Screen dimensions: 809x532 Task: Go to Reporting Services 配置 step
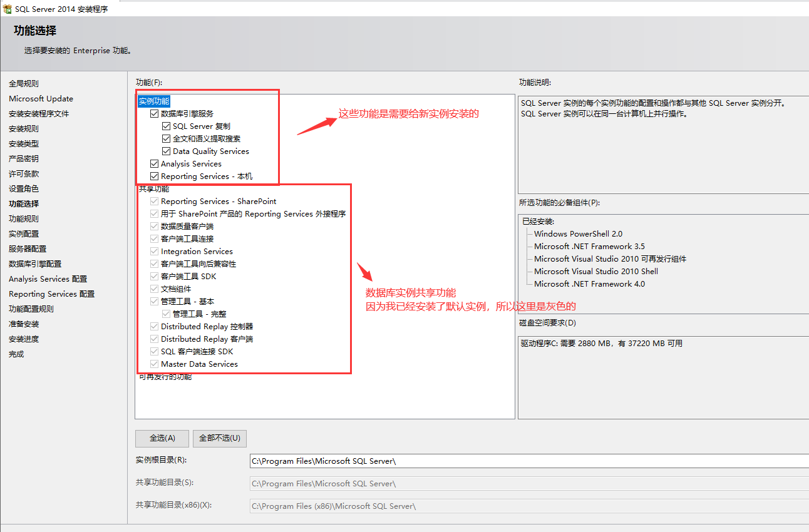click(x=51, y=294)
